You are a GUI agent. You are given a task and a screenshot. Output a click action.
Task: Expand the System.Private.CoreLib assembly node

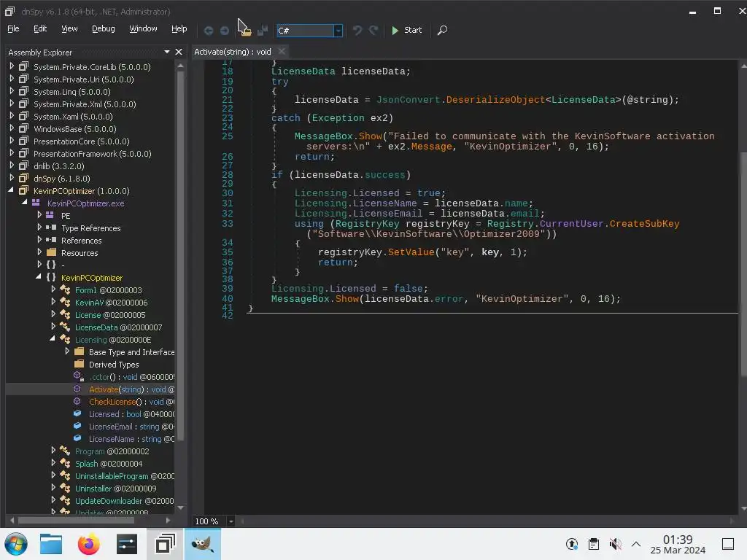tap(12, 66)
